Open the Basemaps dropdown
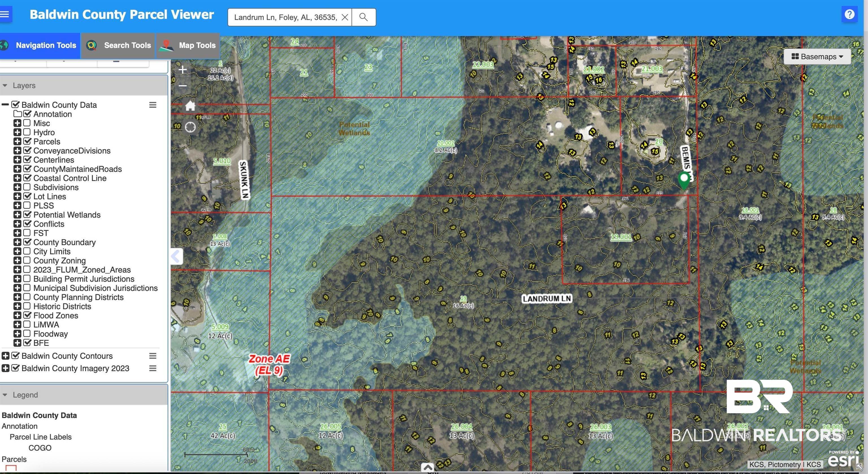868x474 pixels. click(817, 56)
